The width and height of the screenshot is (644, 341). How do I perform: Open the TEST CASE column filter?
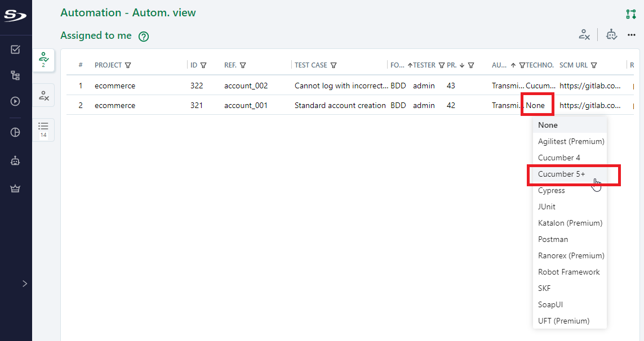click(335, 65)
